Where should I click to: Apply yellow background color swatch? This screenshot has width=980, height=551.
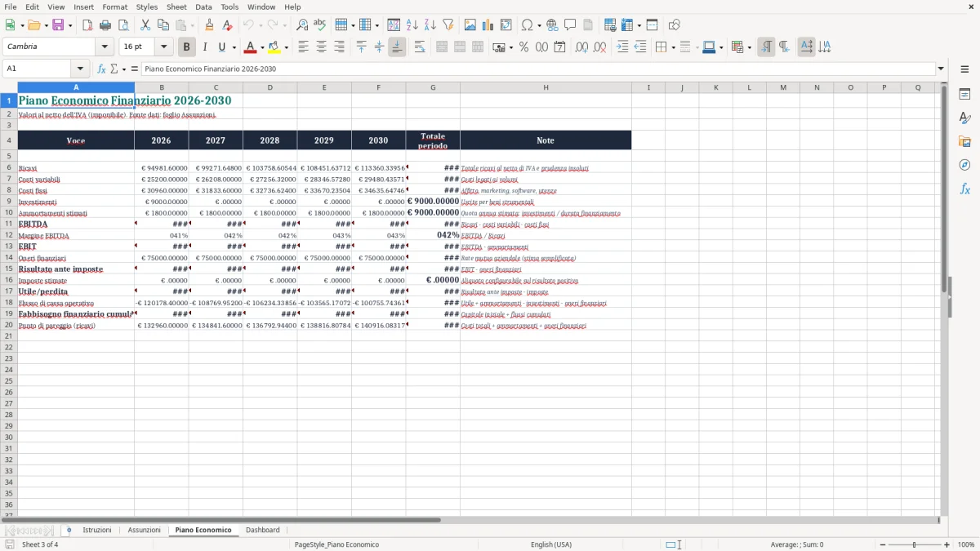[x=274, y=47]
